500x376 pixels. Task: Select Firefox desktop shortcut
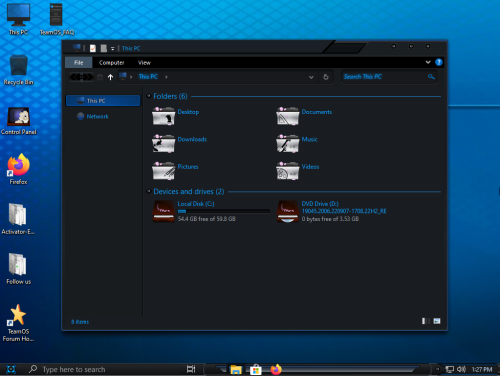click(18, 169)
